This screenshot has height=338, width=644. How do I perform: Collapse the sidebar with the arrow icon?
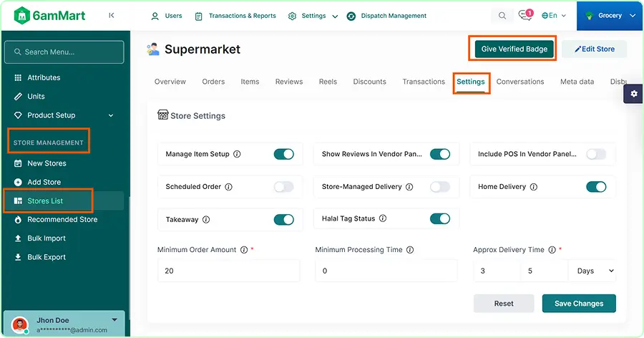[112, 16]
